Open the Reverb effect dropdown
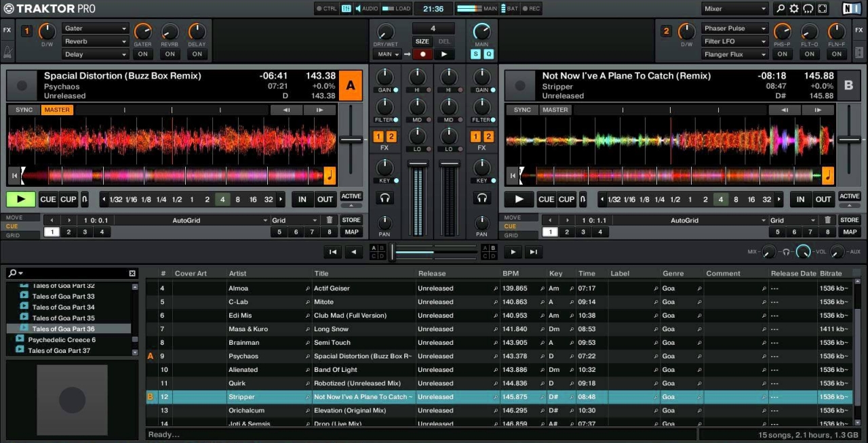This screenshot has height=443, width=868. (x=96, y=41)
